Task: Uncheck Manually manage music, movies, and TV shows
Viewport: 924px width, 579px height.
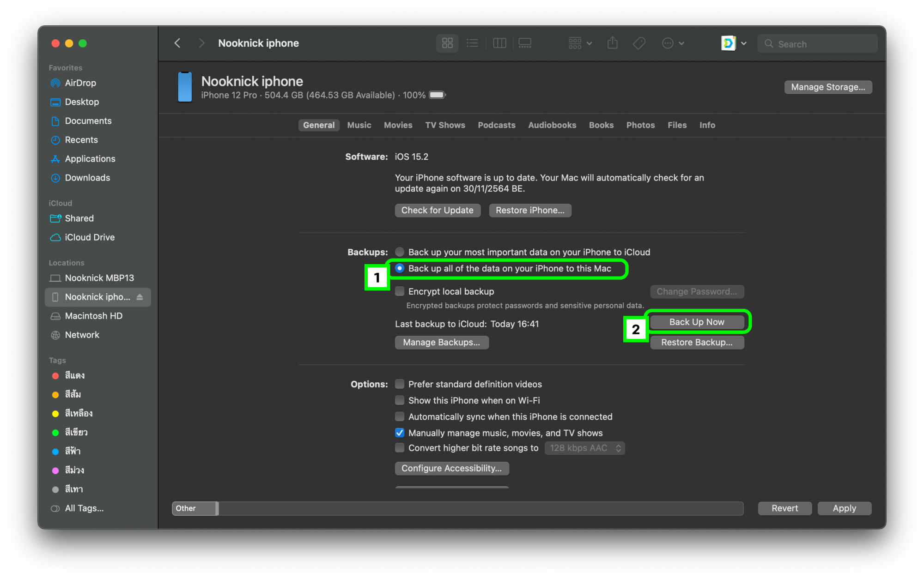Action: coord(400,433)
